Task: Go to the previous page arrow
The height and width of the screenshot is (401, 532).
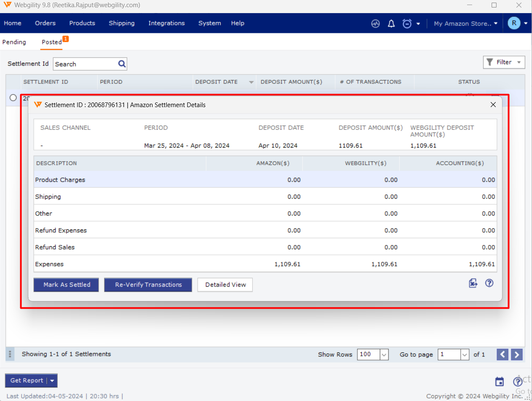Action: click(502, 355)
